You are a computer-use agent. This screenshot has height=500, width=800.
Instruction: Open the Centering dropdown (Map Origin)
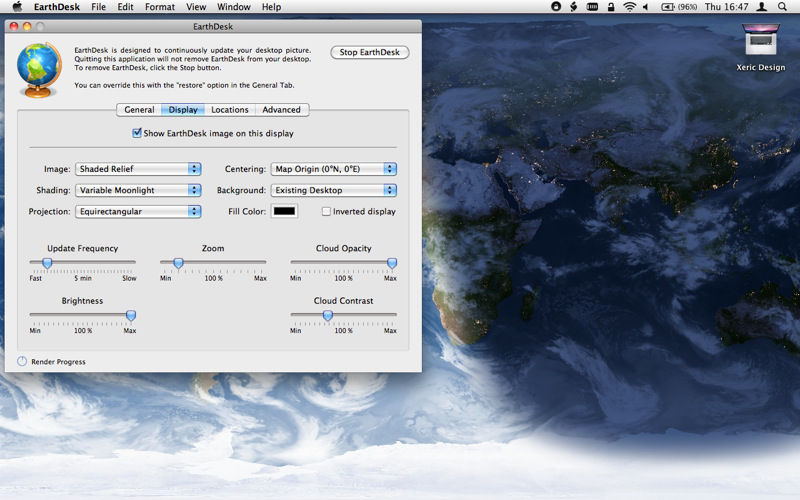tap(334, 169)
